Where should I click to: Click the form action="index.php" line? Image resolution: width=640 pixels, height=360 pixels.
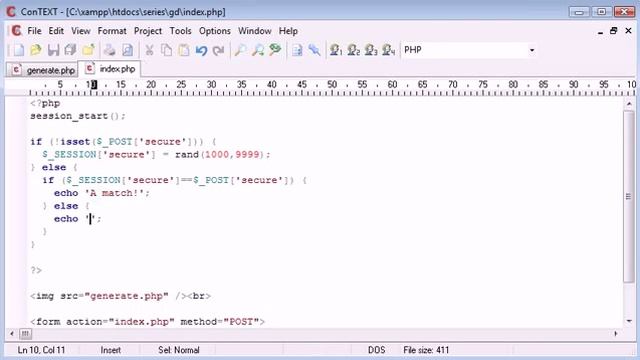[147, 322]
